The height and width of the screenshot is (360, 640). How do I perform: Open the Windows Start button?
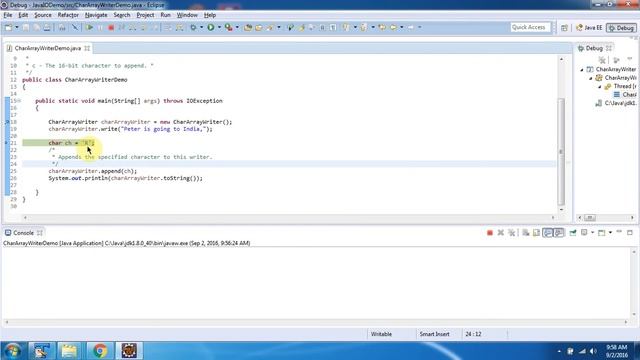pyautogui.click(x=12, y=351)
